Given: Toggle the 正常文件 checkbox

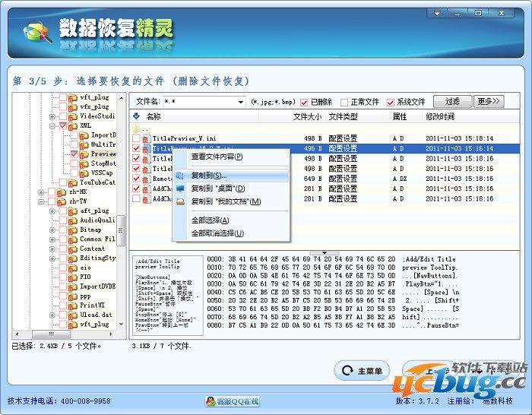Looking at the screenshot, I should [x=344, y=102].
